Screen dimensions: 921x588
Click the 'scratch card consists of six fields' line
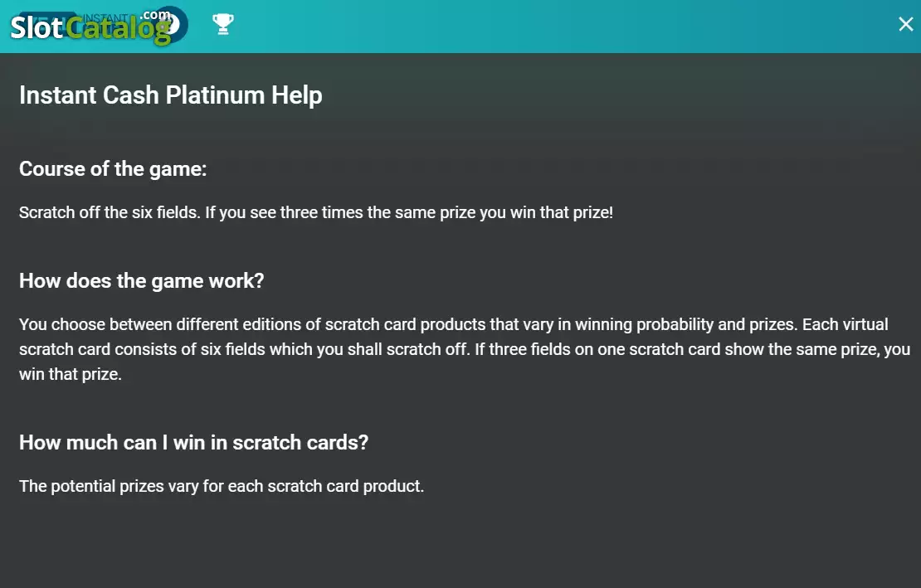465,349
